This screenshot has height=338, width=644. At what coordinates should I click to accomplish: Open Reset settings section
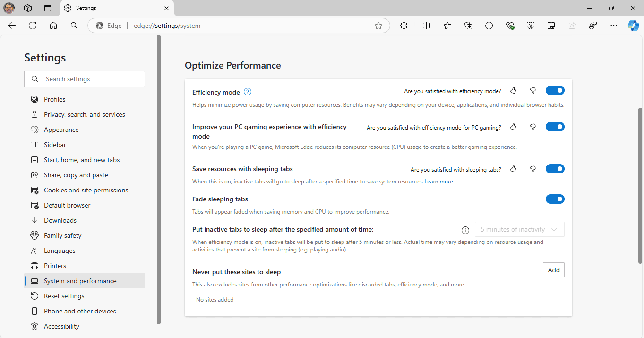click(85, 296)
